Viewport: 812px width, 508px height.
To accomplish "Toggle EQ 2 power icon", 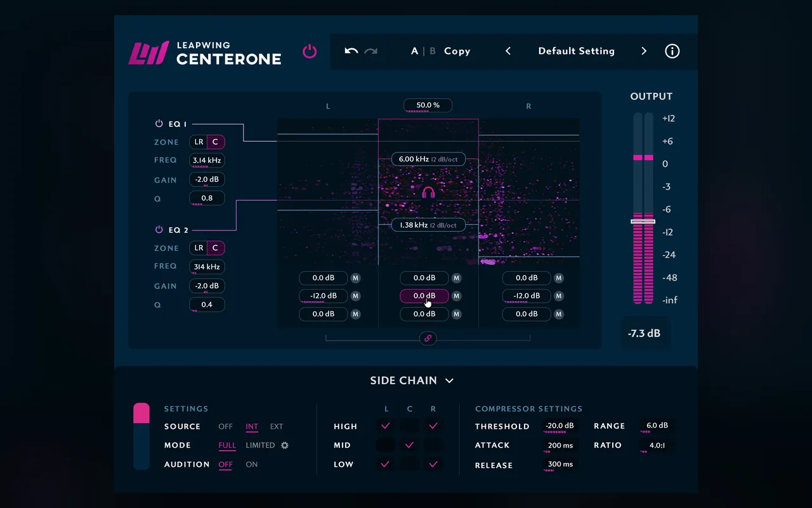I will click(x=159, y=230).
